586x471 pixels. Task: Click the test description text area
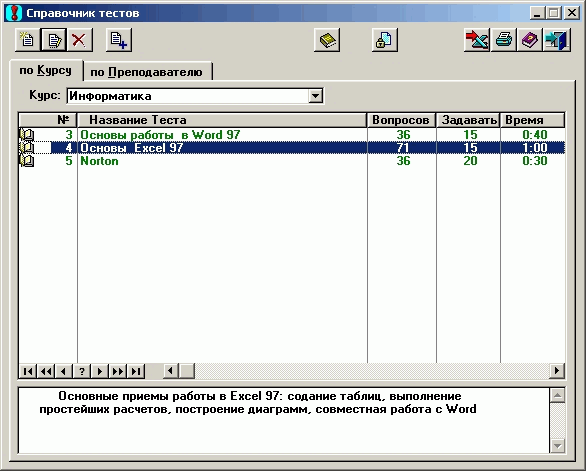tap(284, 421)
